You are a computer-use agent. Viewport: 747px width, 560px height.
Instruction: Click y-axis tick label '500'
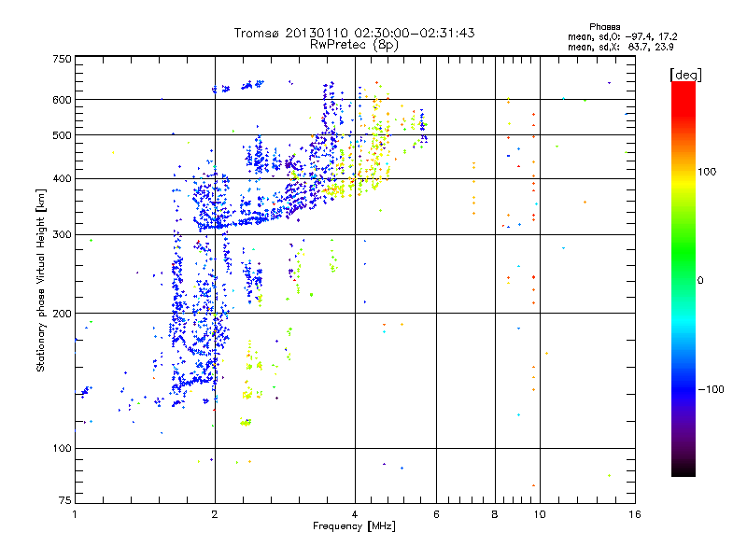pos(63,135)
